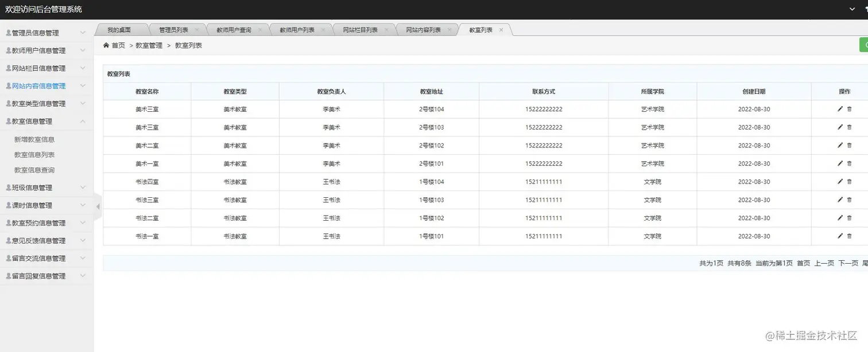Switch to the 网站内容列表 tab
The image size is (868, 352).
423,30
